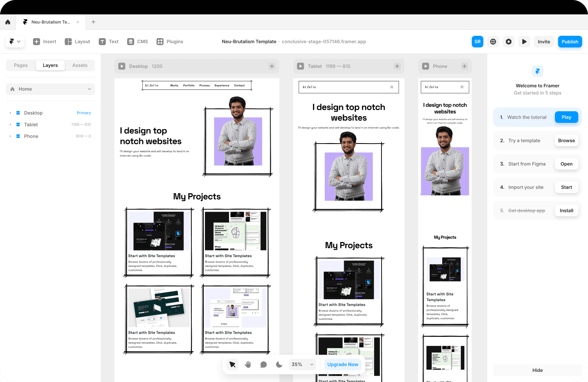Play the tutorial video

coord(566,117)
